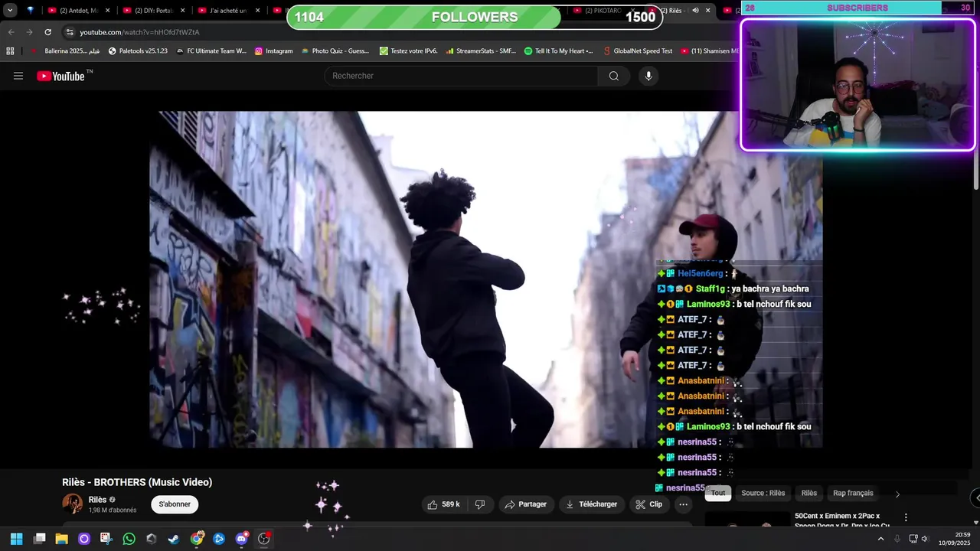Open Task View from the taskbar
The height and width of the screenshot is (551, 980).
coord(39,539)
